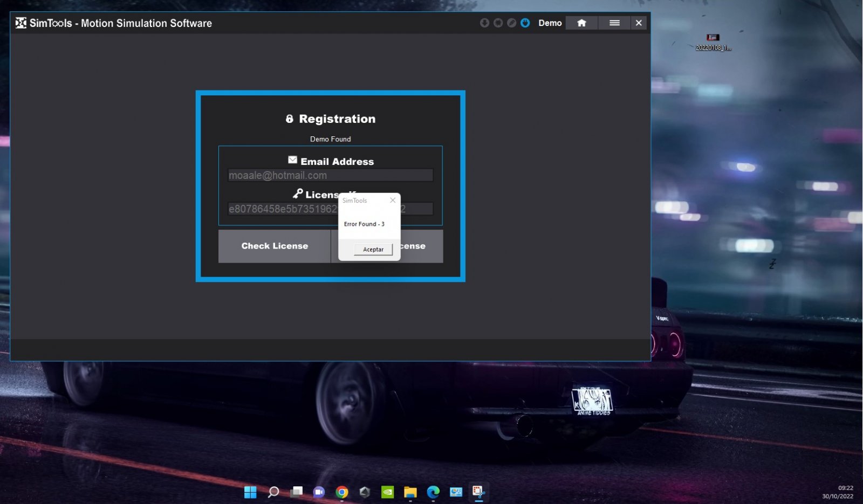
Task: Open Windows taskbar search
Action: [273, 492]
